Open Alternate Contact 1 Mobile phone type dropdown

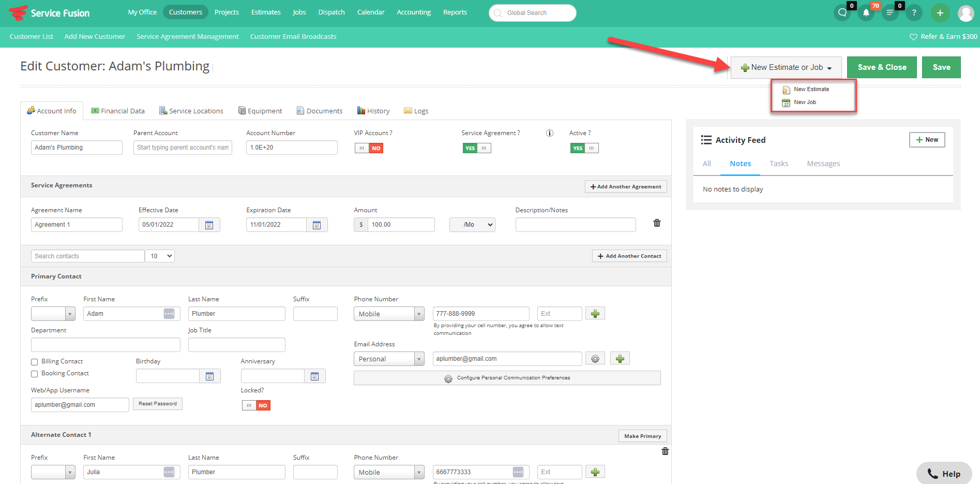[389, 472]
